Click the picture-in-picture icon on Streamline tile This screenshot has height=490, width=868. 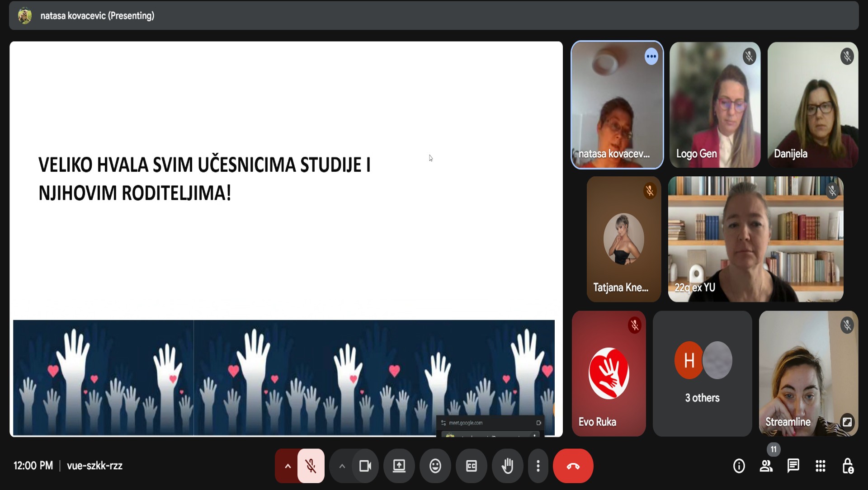(x=847, y=422)
